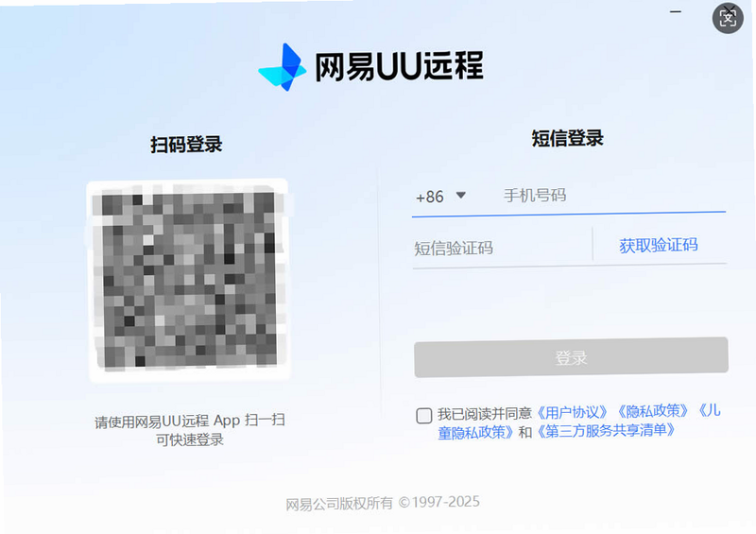Image resolution: width=756 pixels, height=534 pixels.
Task: Tick the 我已阅读并同意 agreement checkbox
Action: tap(423, 415)
